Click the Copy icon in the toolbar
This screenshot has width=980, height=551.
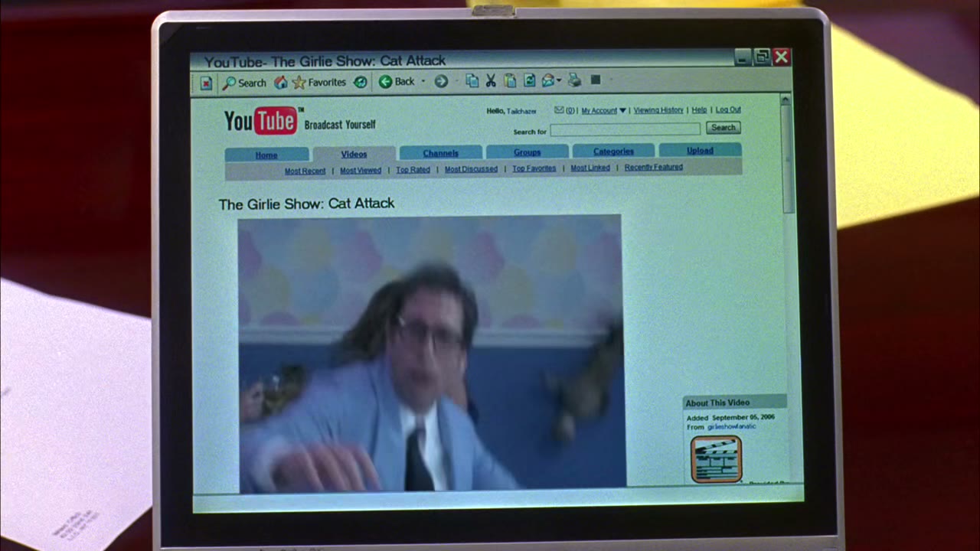472,80
